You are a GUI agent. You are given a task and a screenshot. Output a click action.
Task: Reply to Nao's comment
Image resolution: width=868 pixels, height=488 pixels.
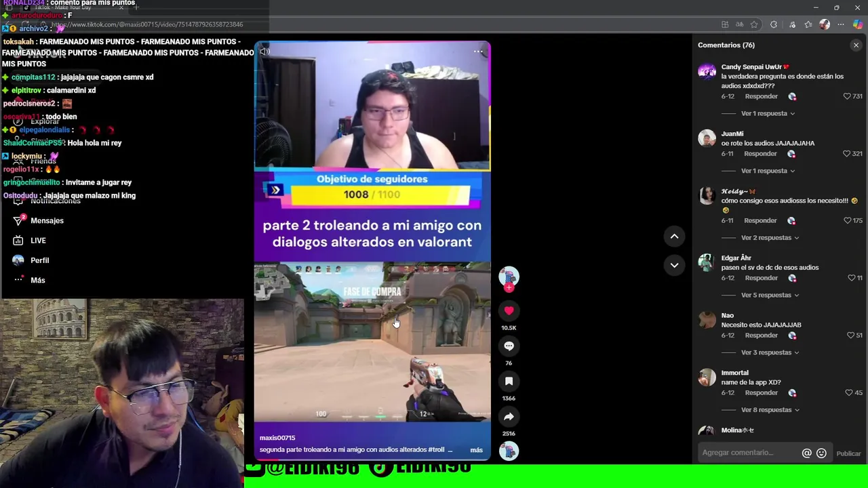(761, 335)
